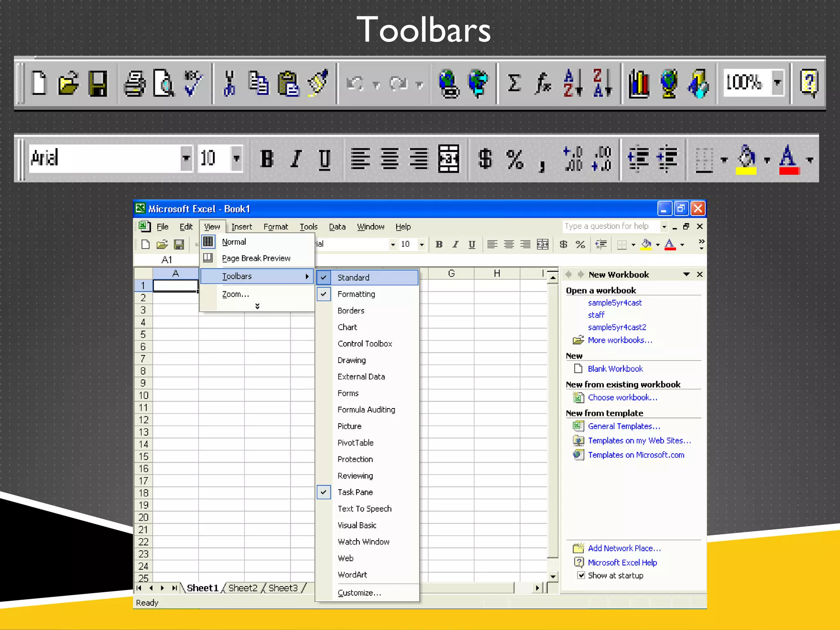840x630 pixels.
Task: Click the AutoSum sigma icon
Action: click(x=514, y=83)
